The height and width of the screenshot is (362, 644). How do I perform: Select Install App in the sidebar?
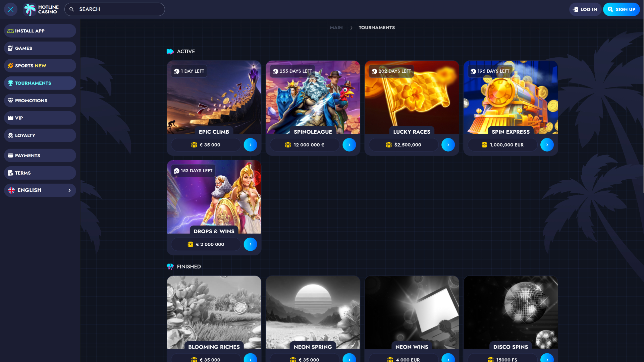click(x=40, y=31)
